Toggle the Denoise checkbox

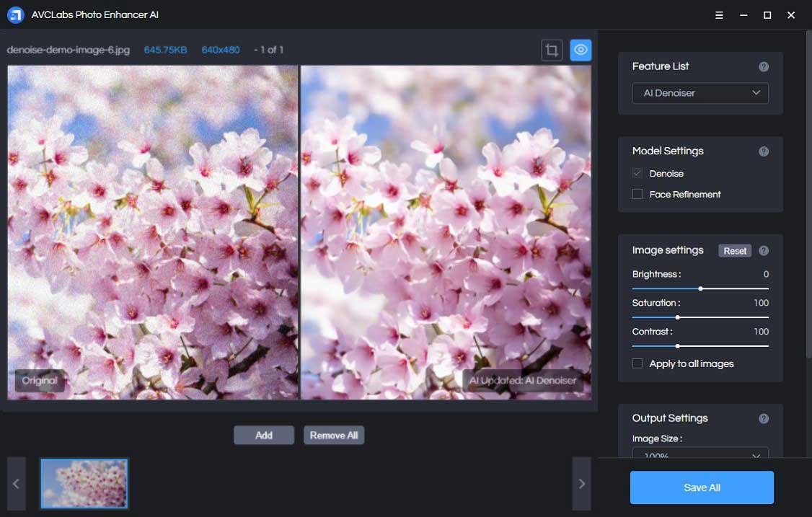click(637, 174)
